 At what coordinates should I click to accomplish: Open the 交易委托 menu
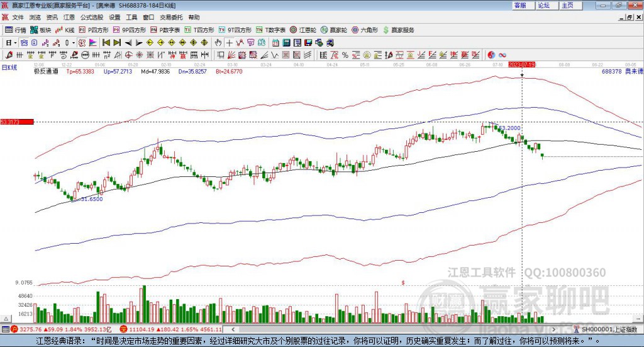[x=171, y=17]
